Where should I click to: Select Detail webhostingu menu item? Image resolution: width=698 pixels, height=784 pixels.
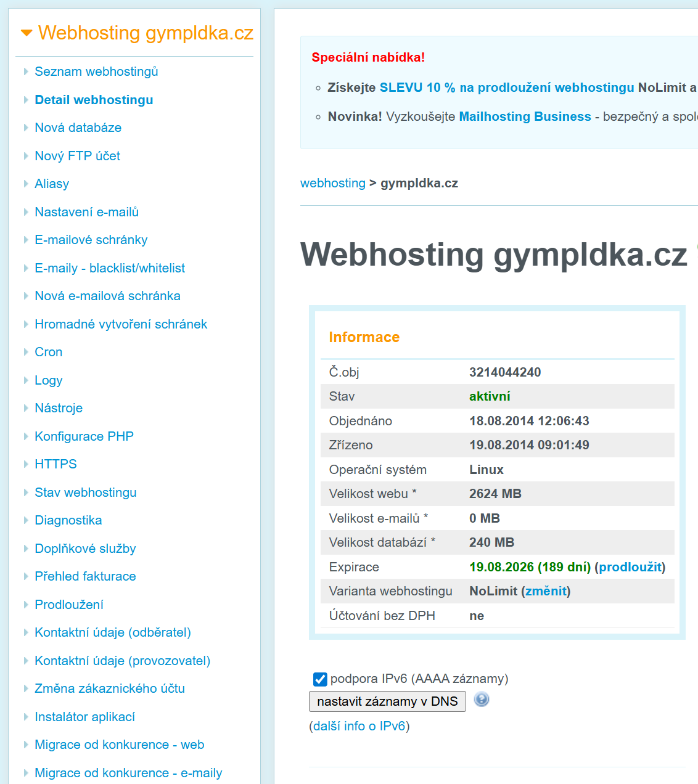pos(94,100)
